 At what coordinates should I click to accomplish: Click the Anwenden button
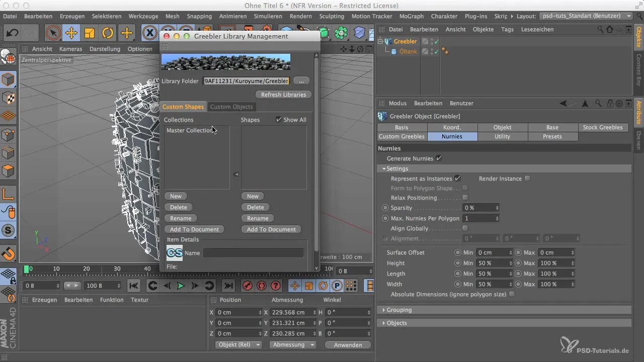(x=348, y=345)
